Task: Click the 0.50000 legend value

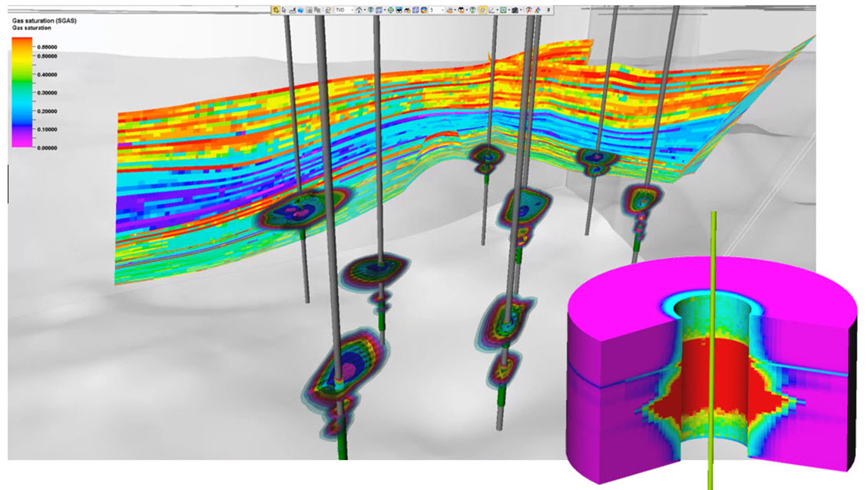Action: point(47,56)
